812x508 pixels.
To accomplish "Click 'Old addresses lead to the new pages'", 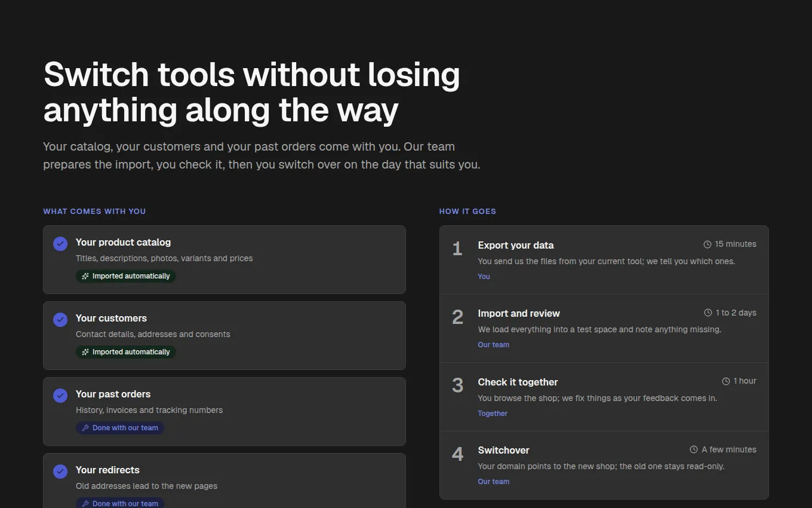I will point(146,486).
